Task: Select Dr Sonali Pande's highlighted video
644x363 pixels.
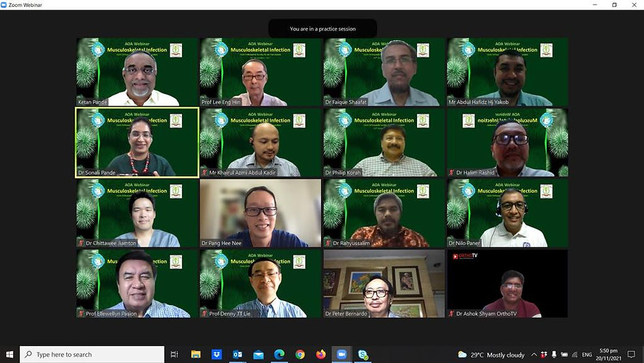Action: (138, 142)
